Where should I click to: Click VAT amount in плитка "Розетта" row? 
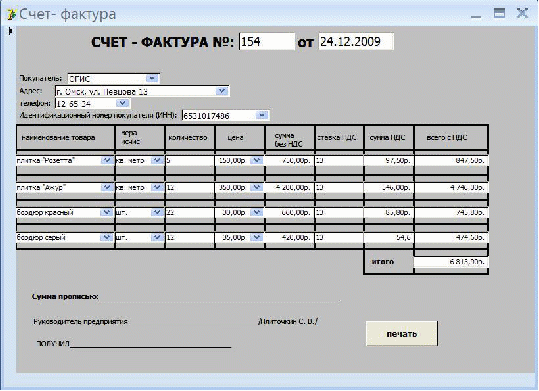389,161
